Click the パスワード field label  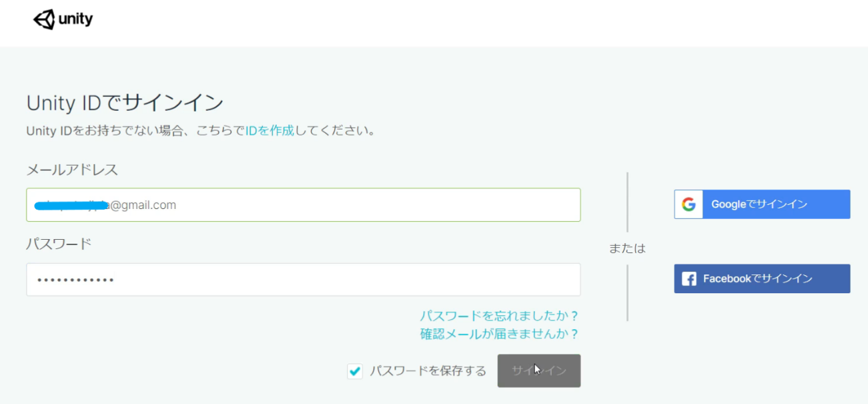[x=59, y=244]
